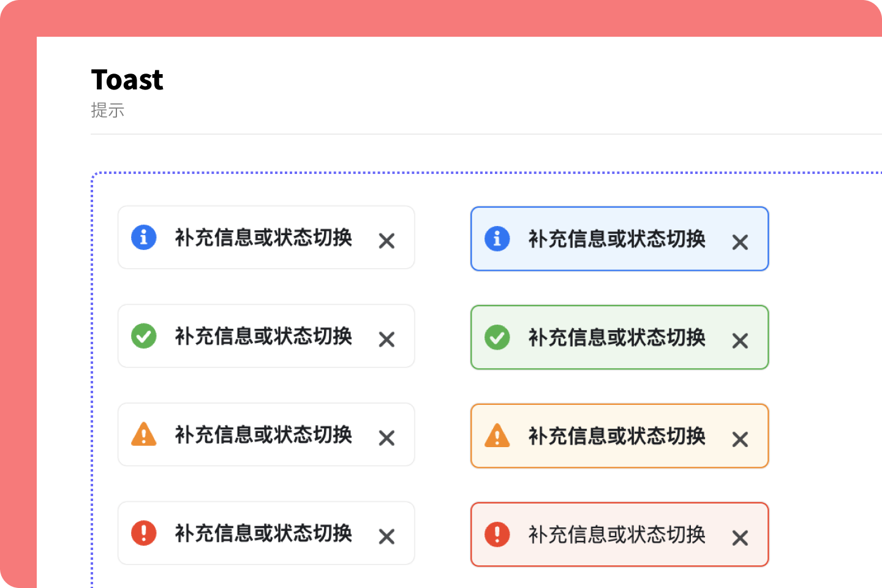Click the info icon in blue-filled toast

pyautogui.click(x=497, y=238)
